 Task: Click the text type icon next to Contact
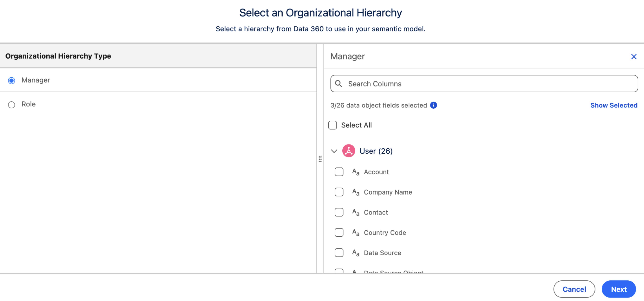coord(355,212)
